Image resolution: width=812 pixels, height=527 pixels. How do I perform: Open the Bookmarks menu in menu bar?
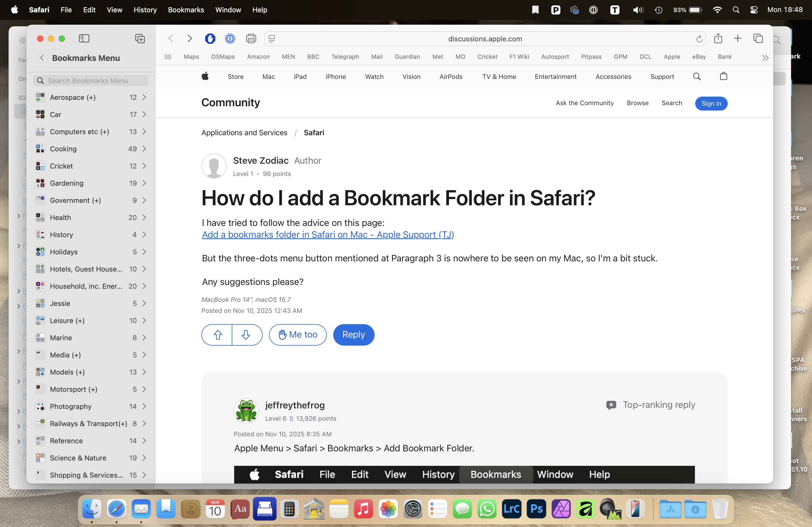coord(186,10)
